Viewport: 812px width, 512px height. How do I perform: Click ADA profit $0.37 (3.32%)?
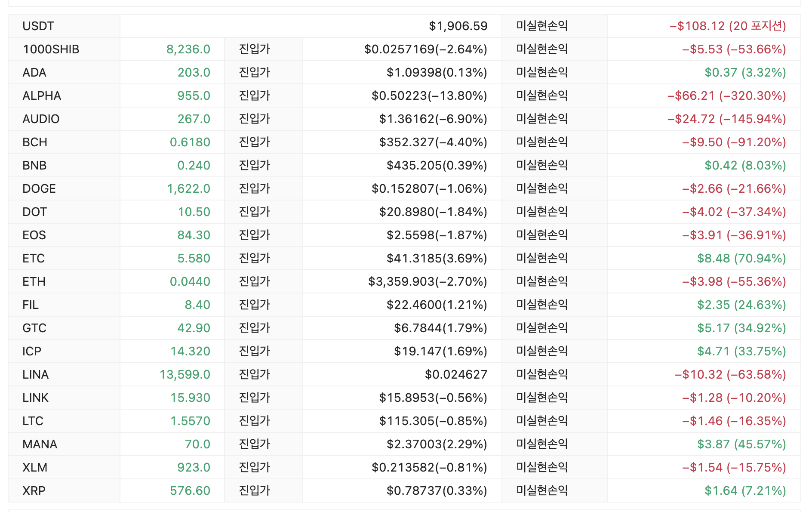coord(745,73)
